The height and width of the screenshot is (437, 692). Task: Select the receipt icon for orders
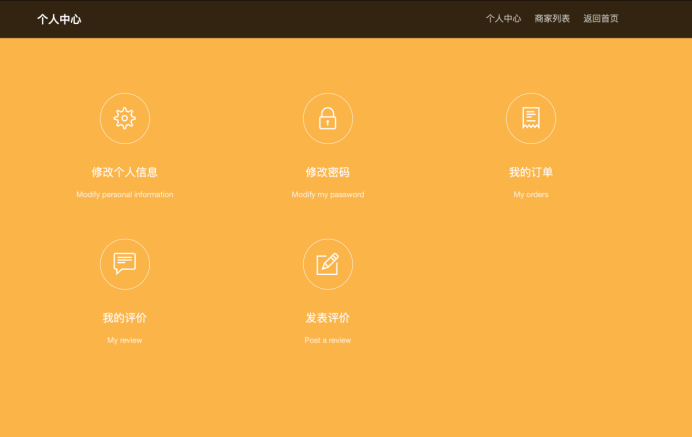(x=531, y=118)
